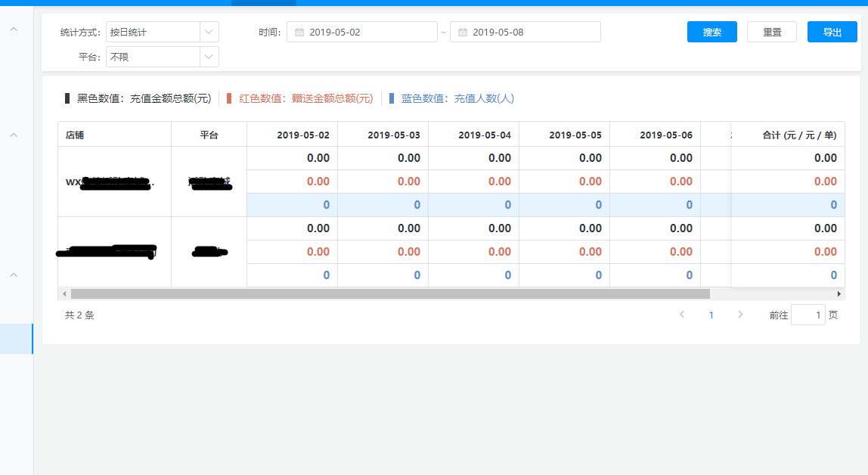Click the 前往 page number input

click(x=808, y=315)
